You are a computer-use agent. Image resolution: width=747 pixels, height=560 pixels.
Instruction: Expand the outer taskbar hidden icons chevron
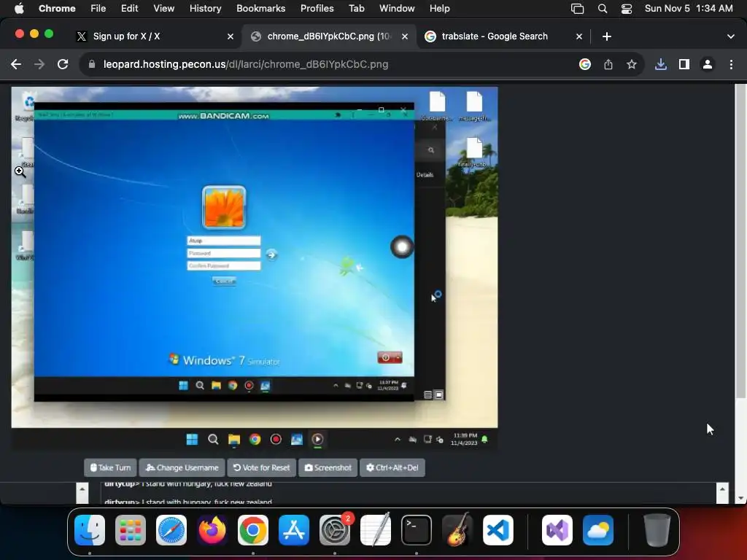[398, 440]
